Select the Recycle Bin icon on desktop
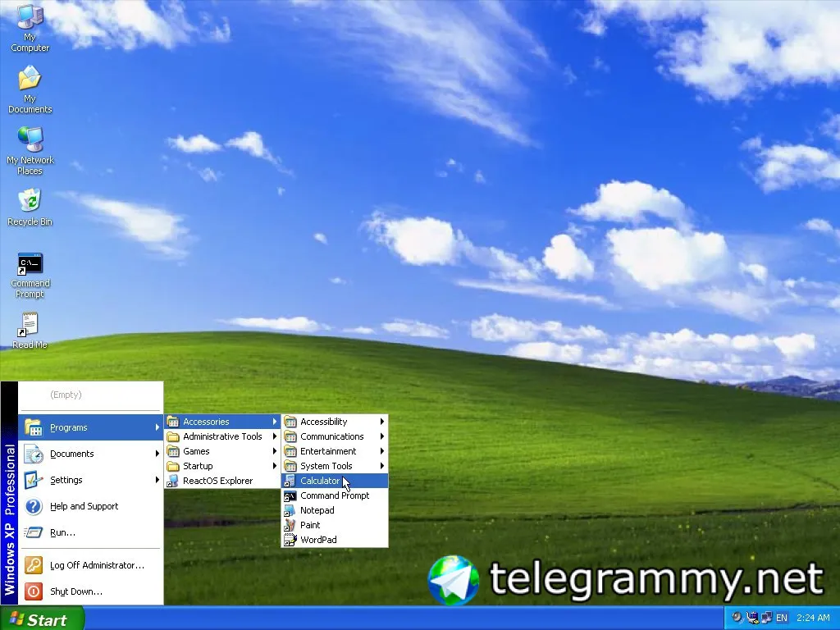This screenshot has height=630, width=840. 30,208
